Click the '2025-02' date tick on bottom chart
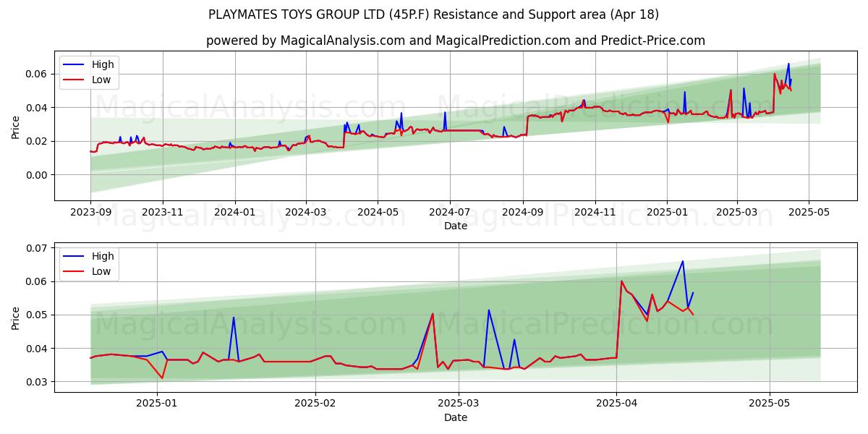The image size is (868, 434). coord(316,404)
